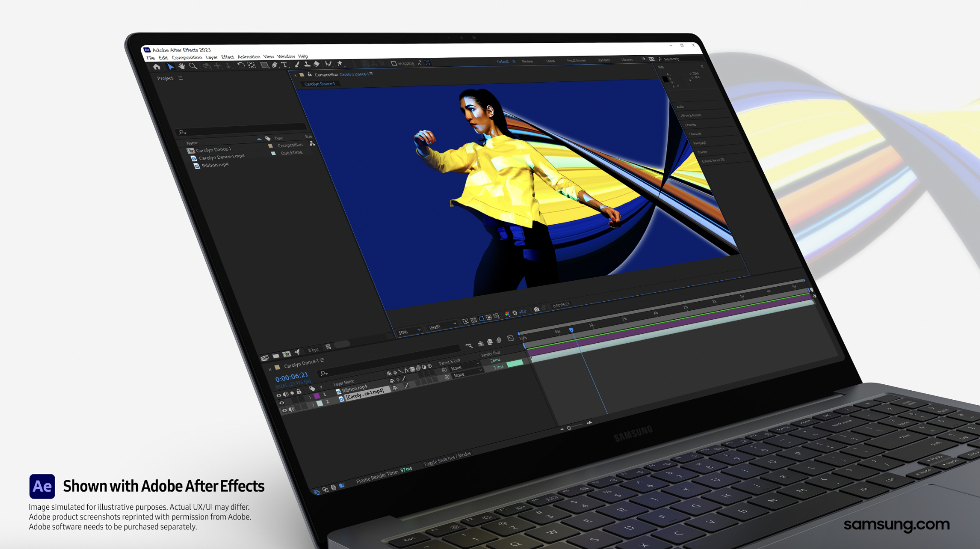The width and height of the screenshot is (980, 549).
Task: Click the Home icon in toolbar
Action: pos(157,66)
